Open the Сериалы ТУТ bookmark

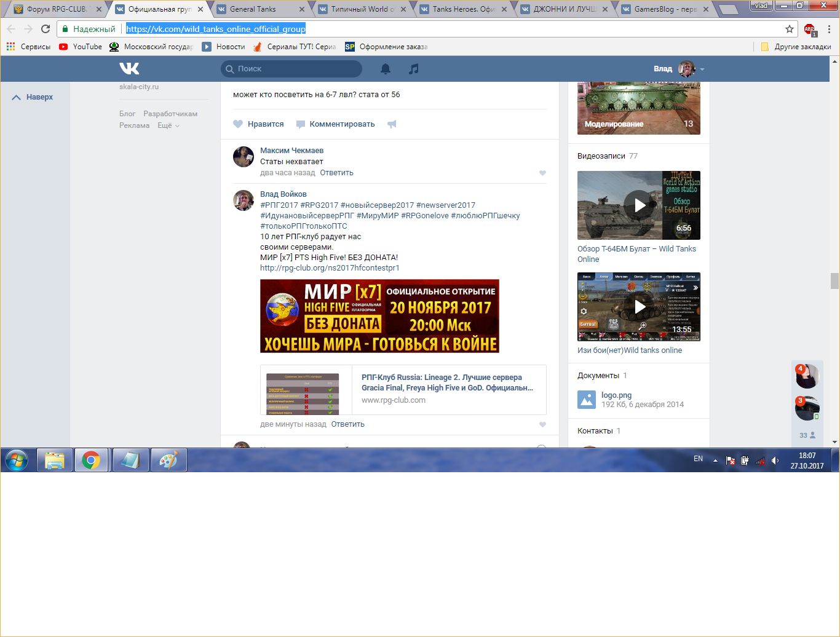[295, 47]
